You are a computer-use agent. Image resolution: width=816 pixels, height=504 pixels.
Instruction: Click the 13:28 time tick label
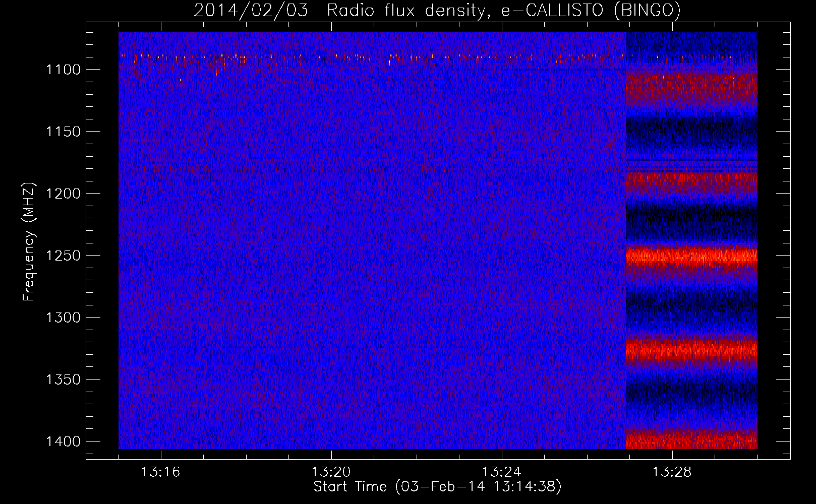coord(672,472)
